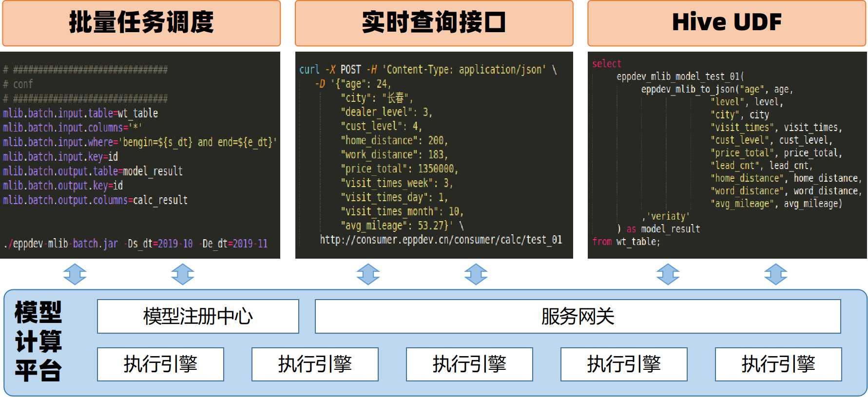Open the 服务网关 box
This screenshot has height=397, width=868.
pos(578,317)
